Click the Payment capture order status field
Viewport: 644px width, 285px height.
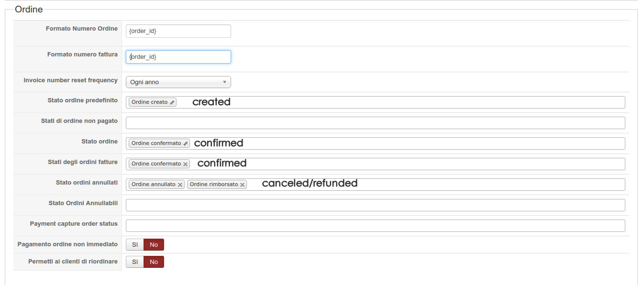[375, 226]
